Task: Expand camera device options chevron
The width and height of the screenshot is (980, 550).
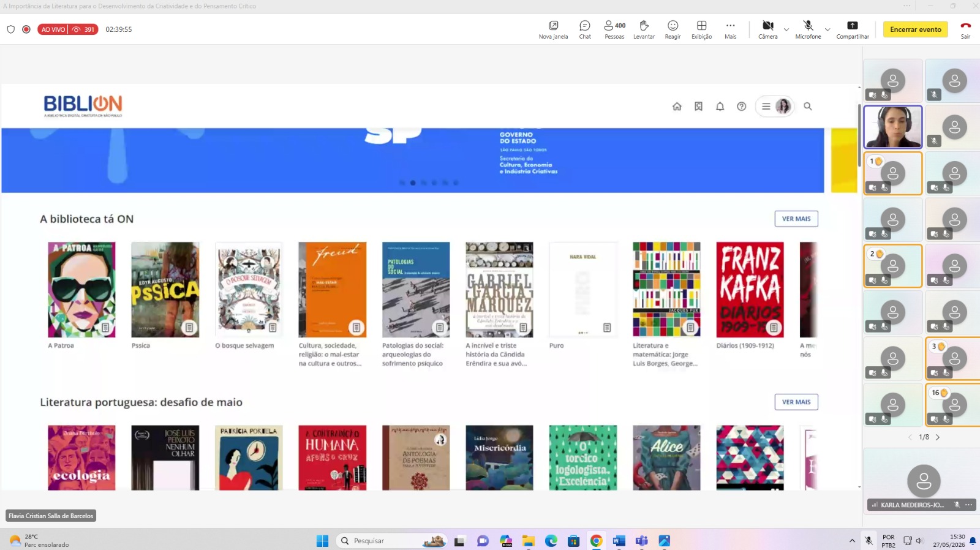Action: (786, 29)
